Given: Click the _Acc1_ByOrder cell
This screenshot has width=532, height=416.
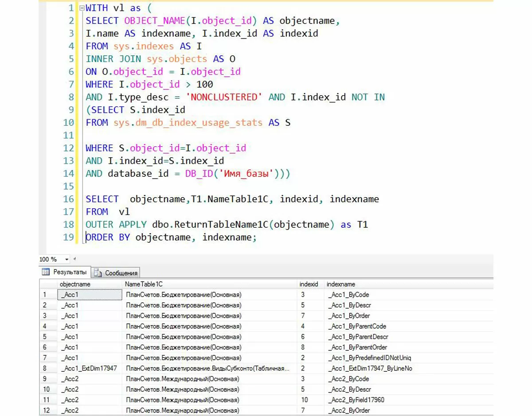Looking at the screenshot, I should [408, 316].
